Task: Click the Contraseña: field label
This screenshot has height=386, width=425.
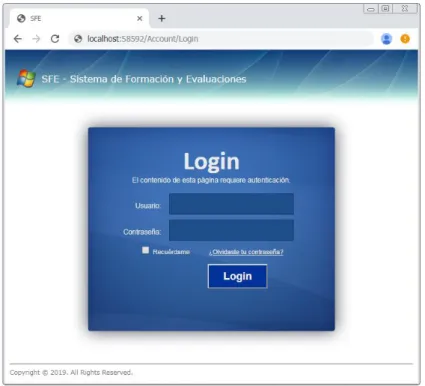Action: pos(142,232)
